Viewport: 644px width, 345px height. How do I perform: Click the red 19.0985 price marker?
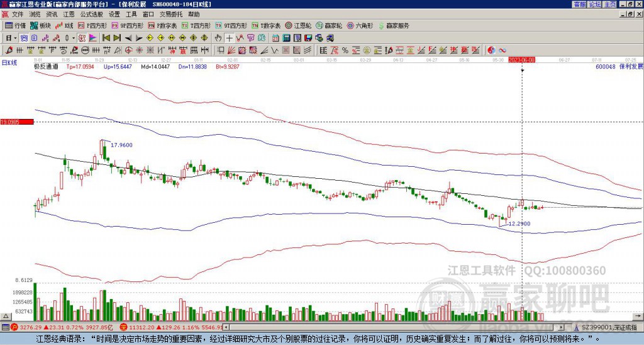coord(17,122)
